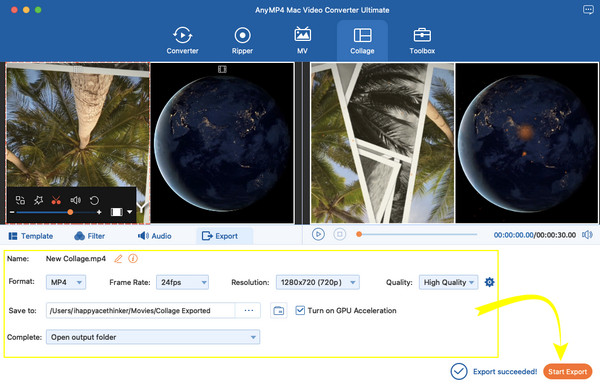Open the Format MP4 dropdown
This screenshot has width=600, height=388.
[x=66, y=282]
